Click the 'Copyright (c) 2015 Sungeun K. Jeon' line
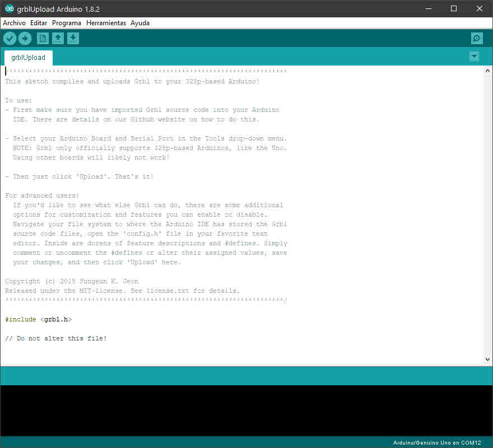493x448 pixels. [x=72, y=281]
